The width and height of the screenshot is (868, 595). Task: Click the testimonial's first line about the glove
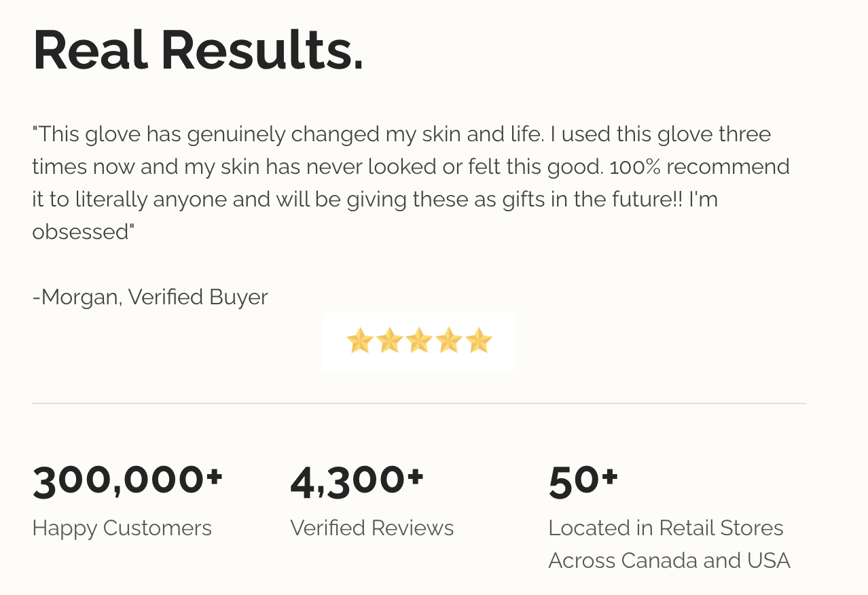402,134
